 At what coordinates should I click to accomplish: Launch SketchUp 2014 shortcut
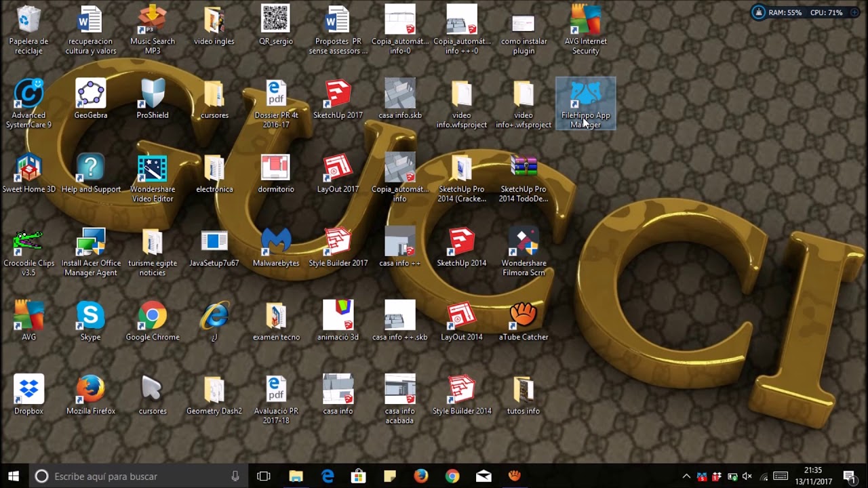click(x=462, y=247)
